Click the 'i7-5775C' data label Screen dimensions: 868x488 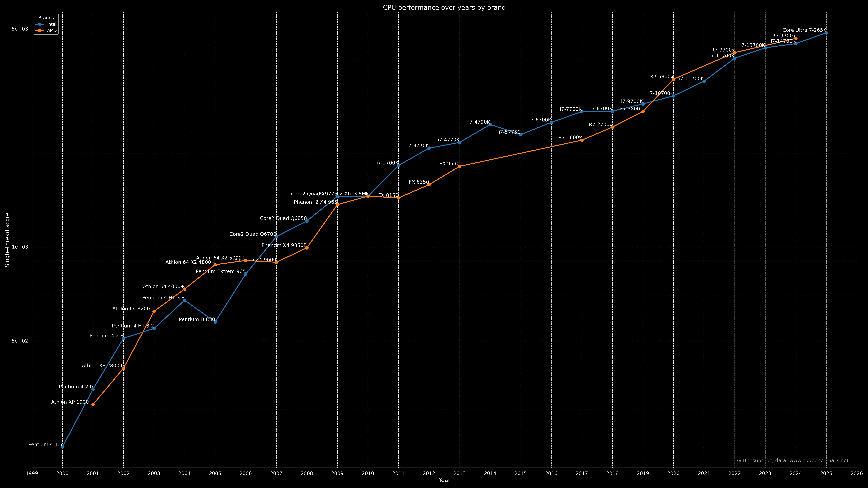click(510, 132)
